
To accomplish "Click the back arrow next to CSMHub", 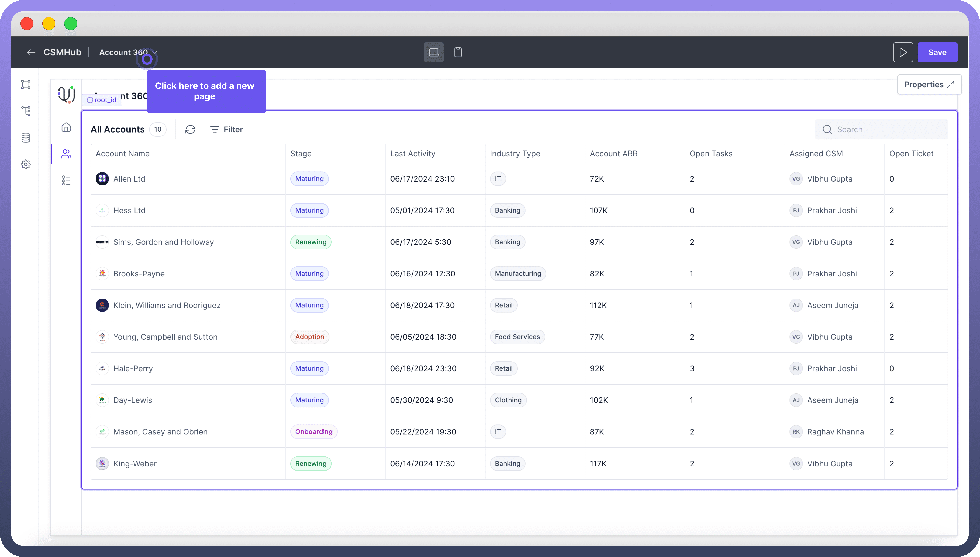I will tap(31, 52).
